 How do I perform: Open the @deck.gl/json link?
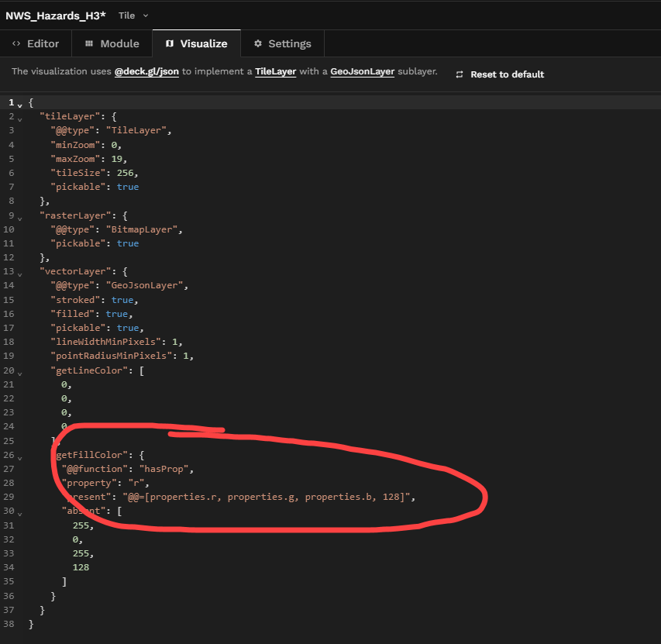click(146, 71)
